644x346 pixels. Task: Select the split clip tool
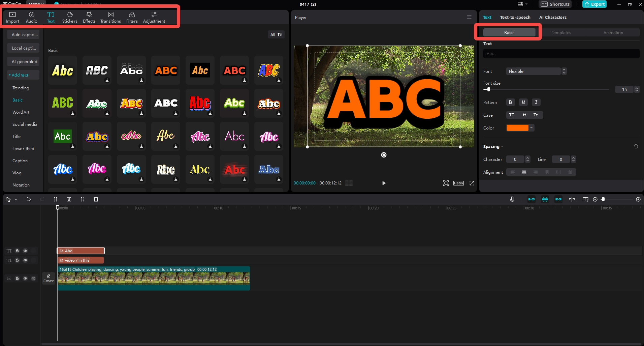pyautogui.click(x=56, y=199)
